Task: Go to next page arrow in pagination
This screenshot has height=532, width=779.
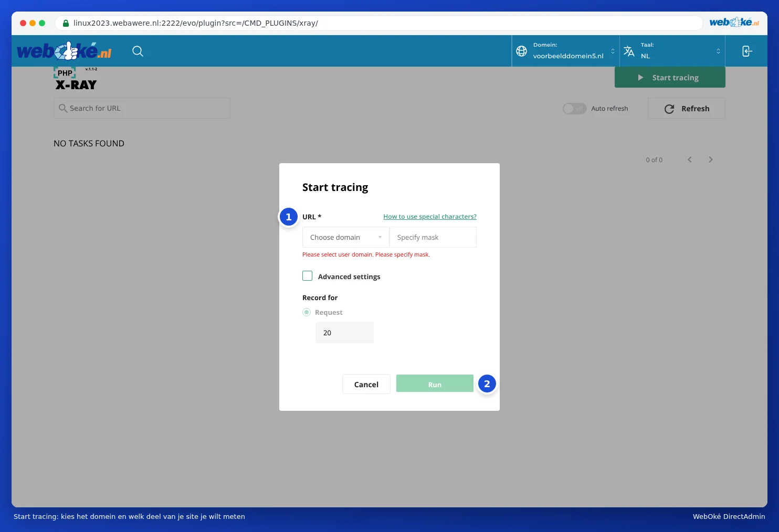Action: [711, 159]
